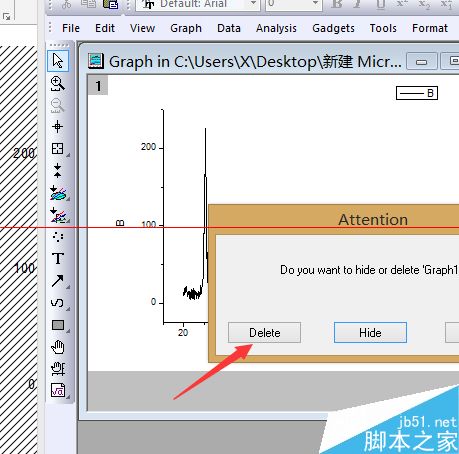The width and height of the screenshot is (459, 454).
Task: Select the Rectangle drawing tool
Action: (x=58, y=325)
